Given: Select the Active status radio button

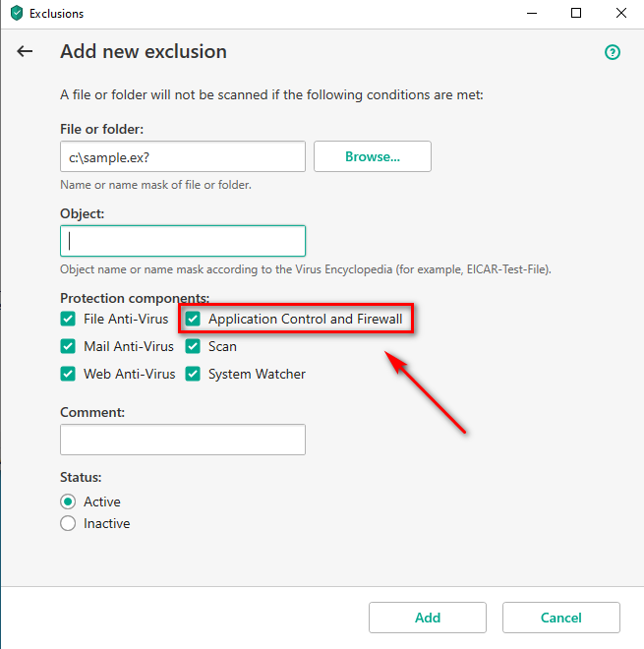Looking at the screenshot, I should click(x=68, y=501).
